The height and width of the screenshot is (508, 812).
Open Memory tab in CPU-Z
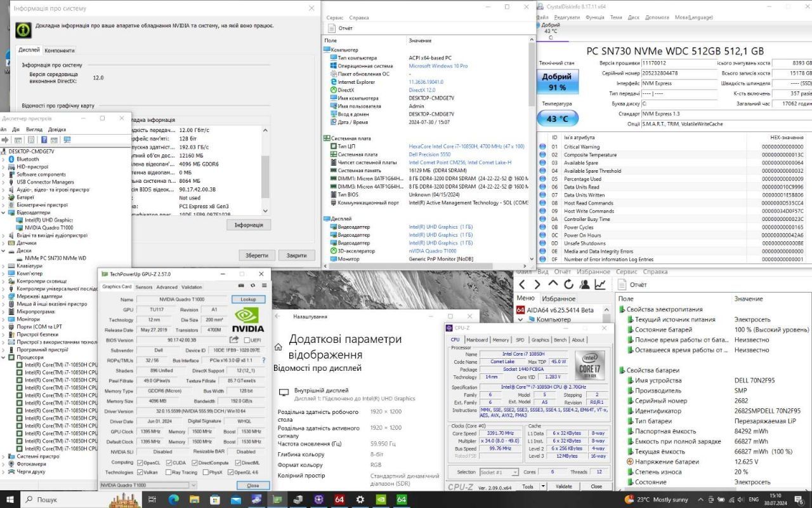click(x=501, y=340)
